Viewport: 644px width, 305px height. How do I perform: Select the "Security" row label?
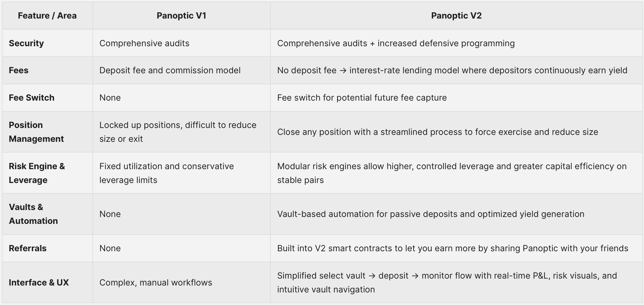(26, 43)
